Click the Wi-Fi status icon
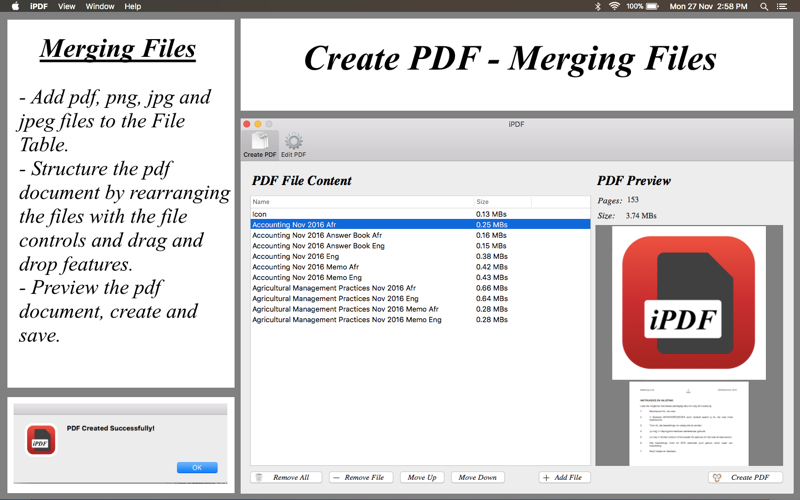 pos(614,6)
